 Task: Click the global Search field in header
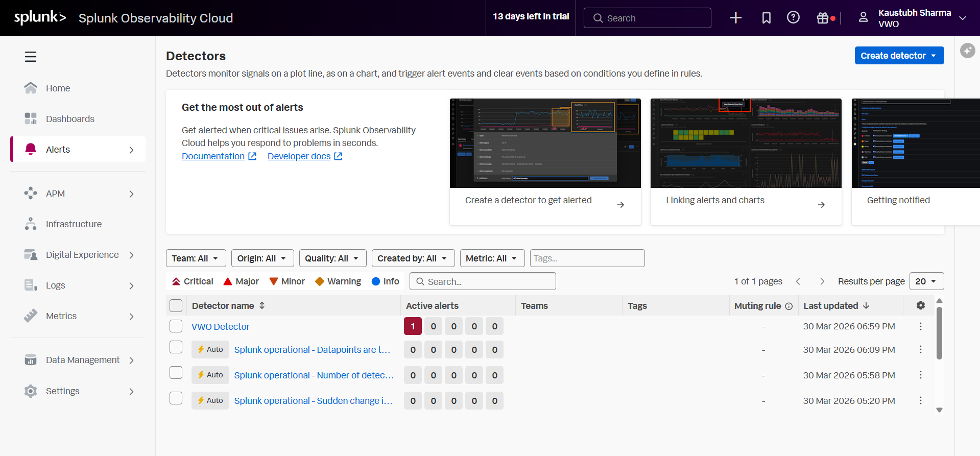point(647,18)
